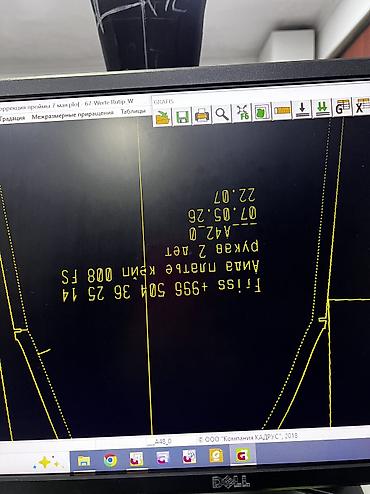
Task: Click the active green Grafis icon in taskbar
Action: (242, 454)
